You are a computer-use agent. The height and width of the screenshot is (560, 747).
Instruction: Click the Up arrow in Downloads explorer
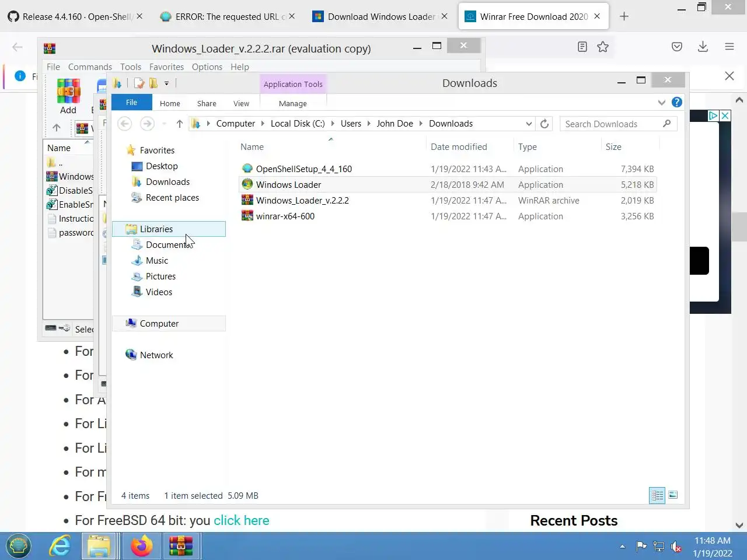(180, 124)
